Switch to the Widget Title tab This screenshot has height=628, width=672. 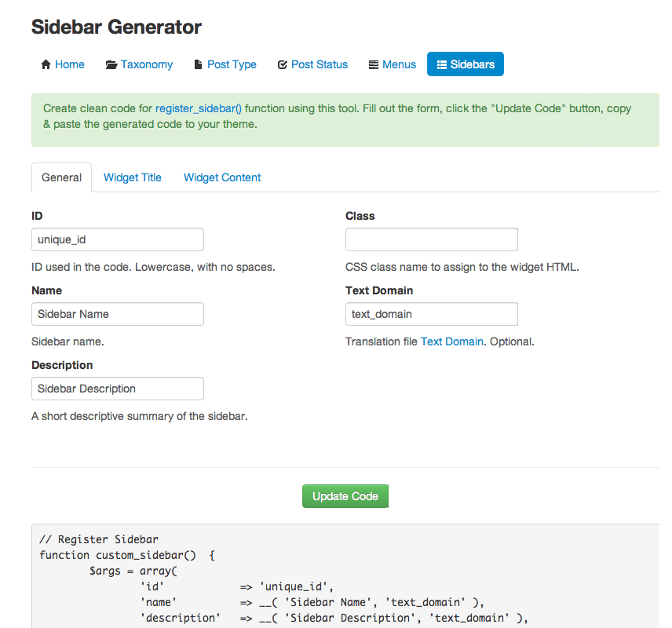tap(133, 177)
